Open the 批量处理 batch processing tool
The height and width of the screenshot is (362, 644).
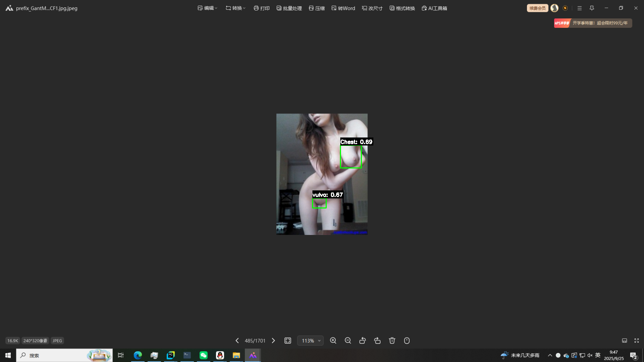click(x=289, y=8)
